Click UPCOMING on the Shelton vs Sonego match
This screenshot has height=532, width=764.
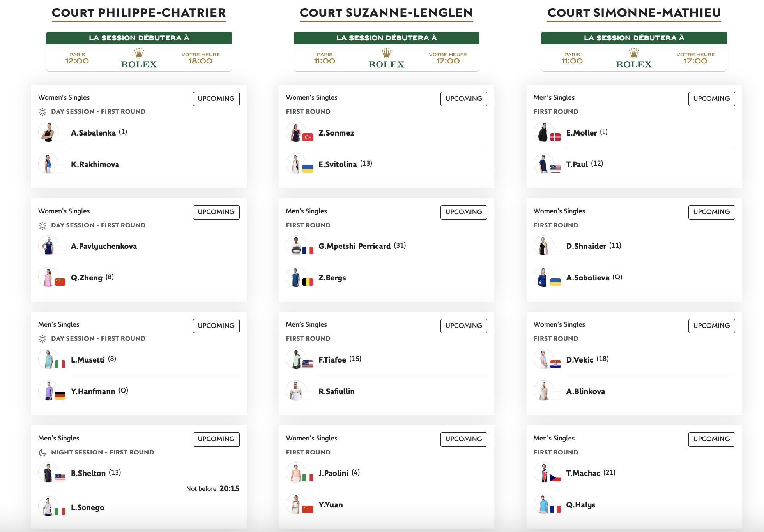[216, 439]
